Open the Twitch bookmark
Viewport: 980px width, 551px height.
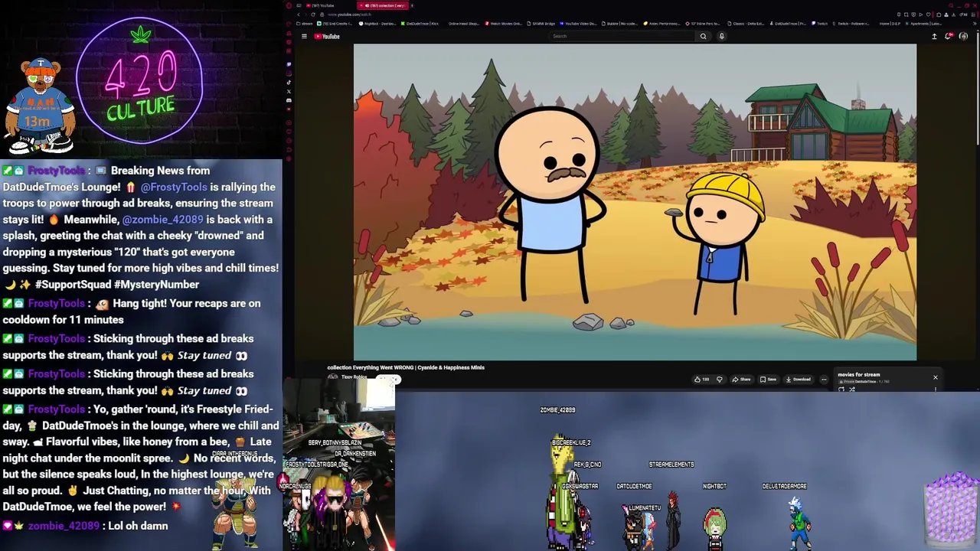coord(820,24)
